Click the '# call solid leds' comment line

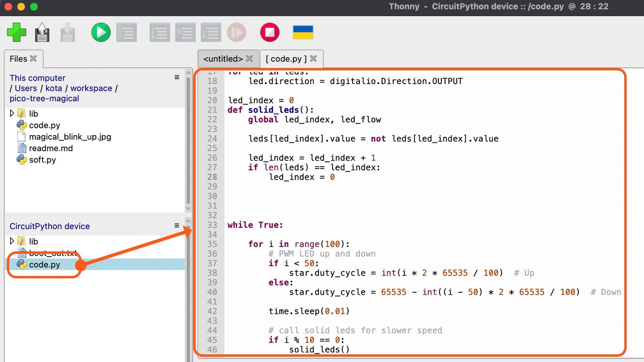355,330
